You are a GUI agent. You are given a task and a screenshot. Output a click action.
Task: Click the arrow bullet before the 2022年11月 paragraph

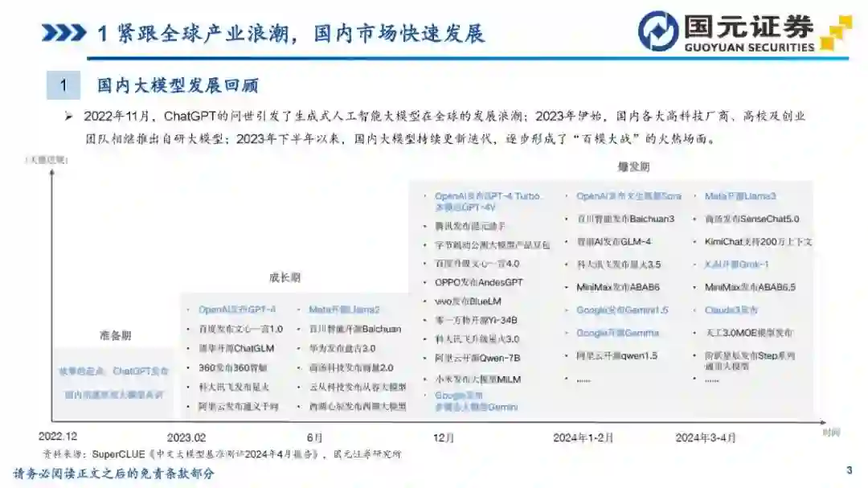[x=68, y=117]
